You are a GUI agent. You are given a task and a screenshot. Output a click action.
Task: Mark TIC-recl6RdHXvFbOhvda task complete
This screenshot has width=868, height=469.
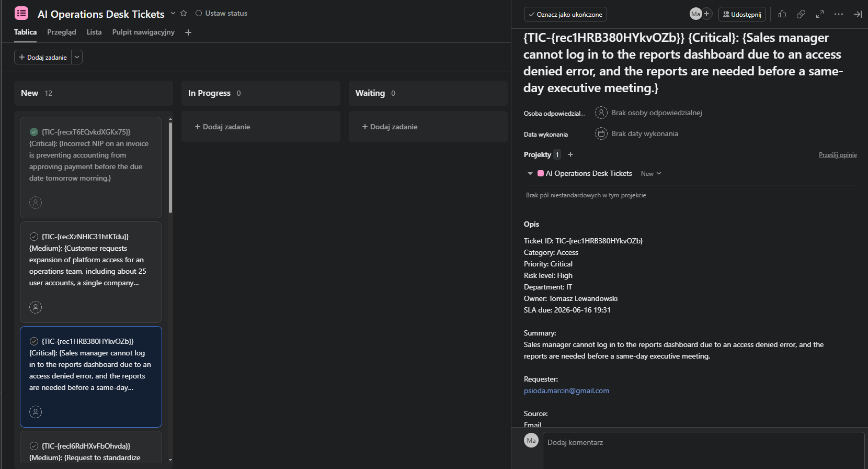[34, 446]
